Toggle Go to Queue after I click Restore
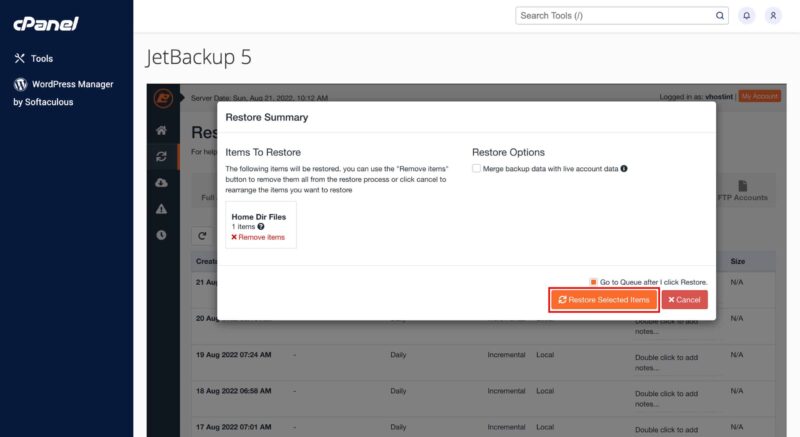Image resolution: width=800 pixels, height=437 pixels. point(593,282)
